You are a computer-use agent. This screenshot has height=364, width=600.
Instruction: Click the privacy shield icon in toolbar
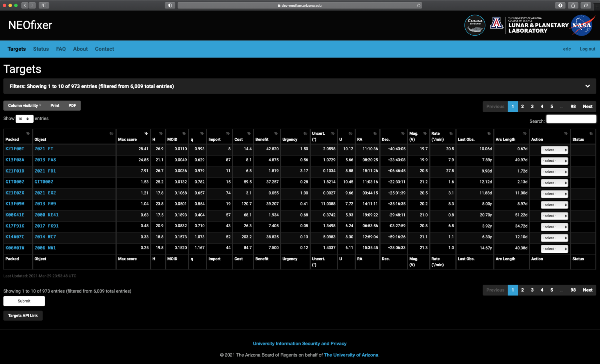click(x=170, y=5)
